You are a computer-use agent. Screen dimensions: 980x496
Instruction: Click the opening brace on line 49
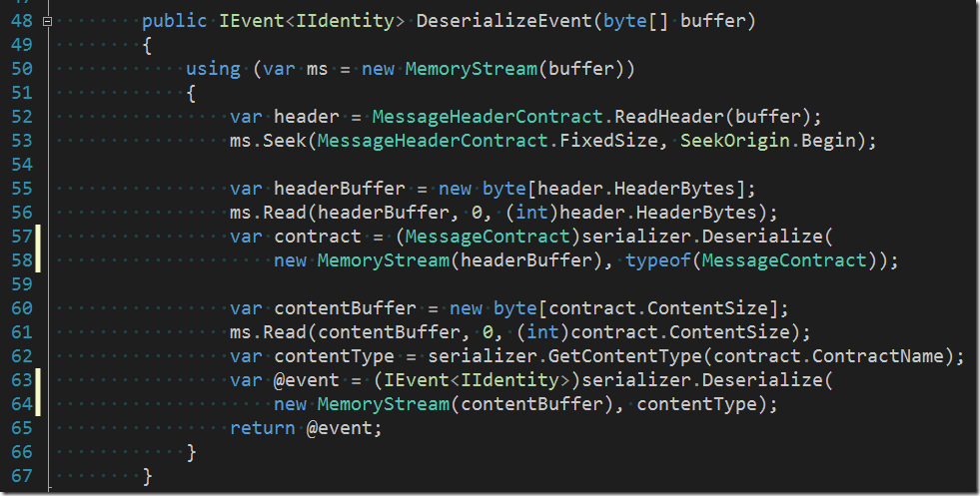[148, 45]
